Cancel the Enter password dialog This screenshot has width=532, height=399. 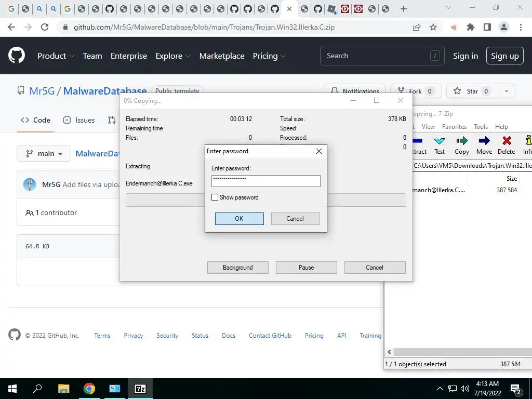coord(295,219)
